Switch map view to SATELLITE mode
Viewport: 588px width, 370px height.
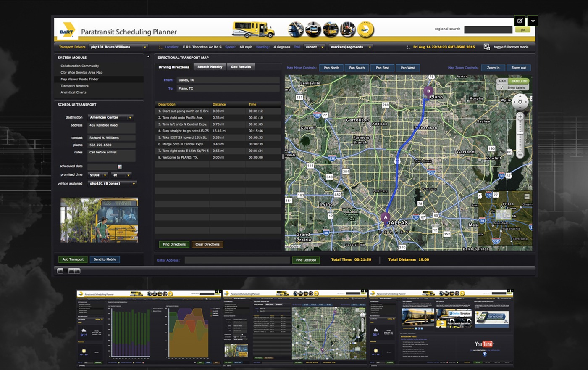pos(519,81)
